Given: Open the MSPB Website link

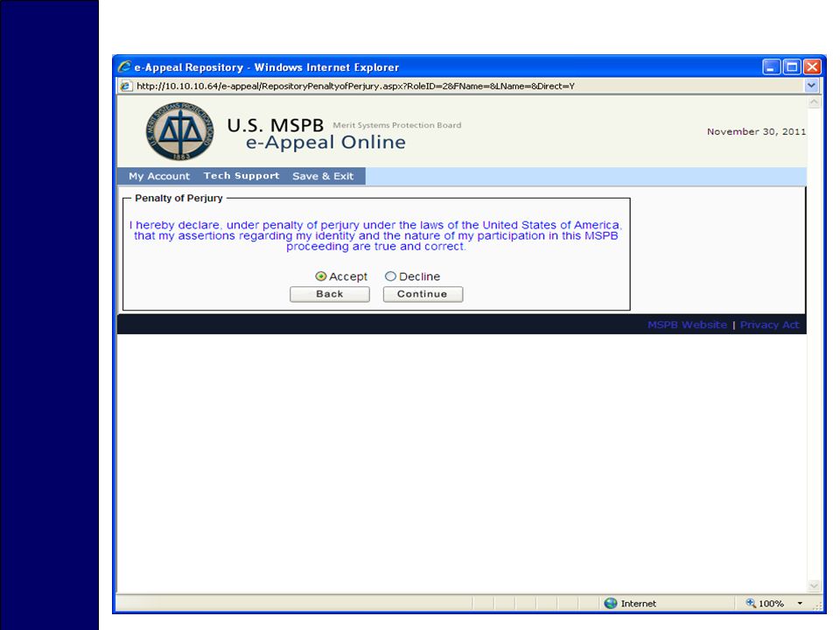Looking at the screenshot, I should tap(688, 325).
